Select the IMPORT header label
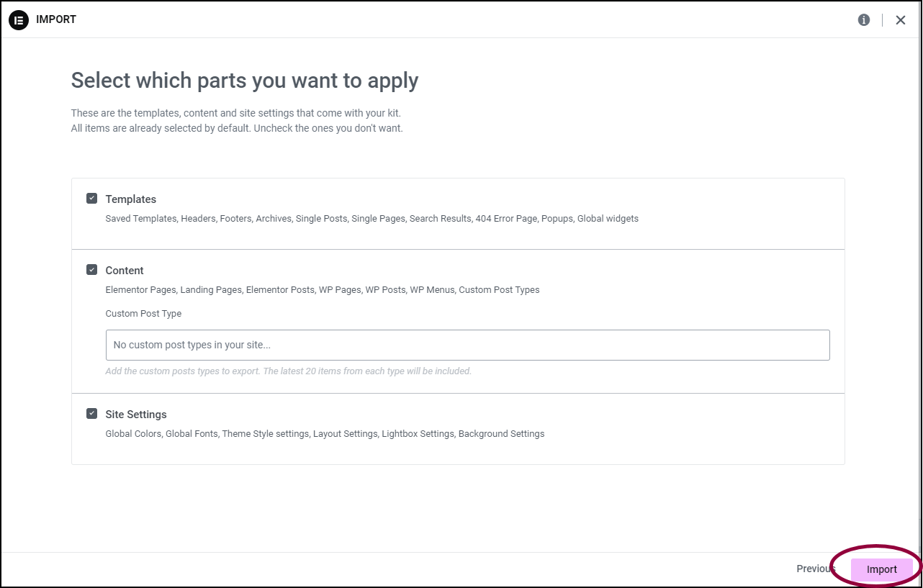Viewport: 923px width, 588px height. click(x=55, y=19)
